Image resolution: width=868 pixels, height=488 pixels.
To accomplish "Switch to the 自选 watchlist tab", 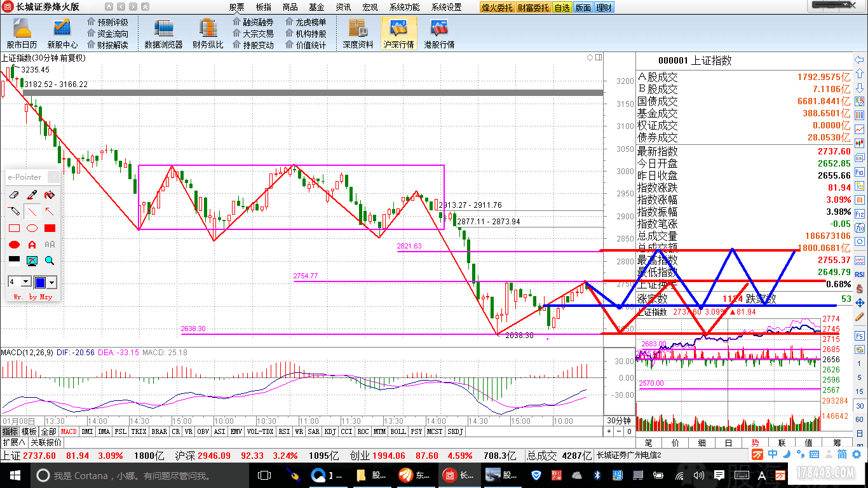I will tap(562, 8).
